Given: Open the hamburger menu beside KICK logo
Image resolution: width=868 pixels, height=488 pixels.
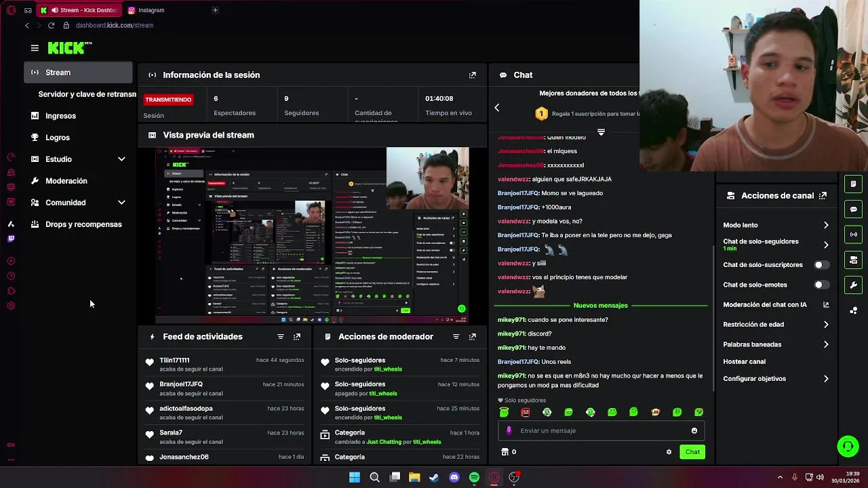Looking at the screenshot, I should (x=35, y=48).
